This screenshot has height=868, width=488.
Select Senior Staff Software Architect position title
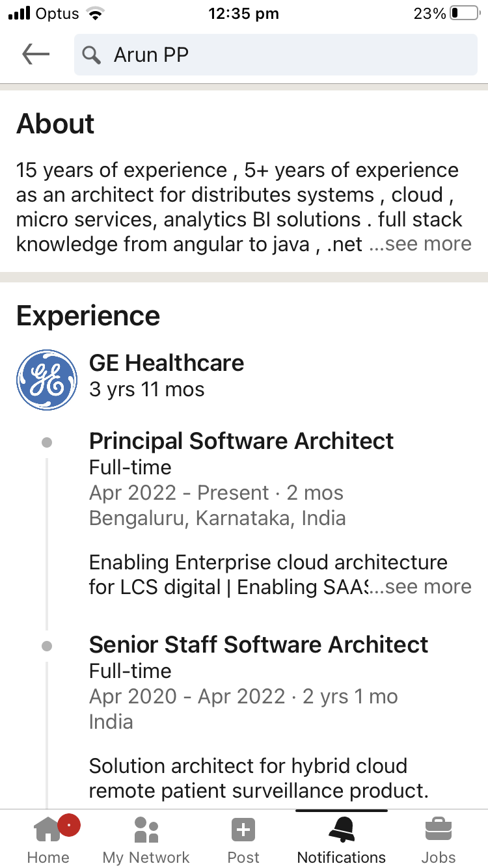point(259,645)
